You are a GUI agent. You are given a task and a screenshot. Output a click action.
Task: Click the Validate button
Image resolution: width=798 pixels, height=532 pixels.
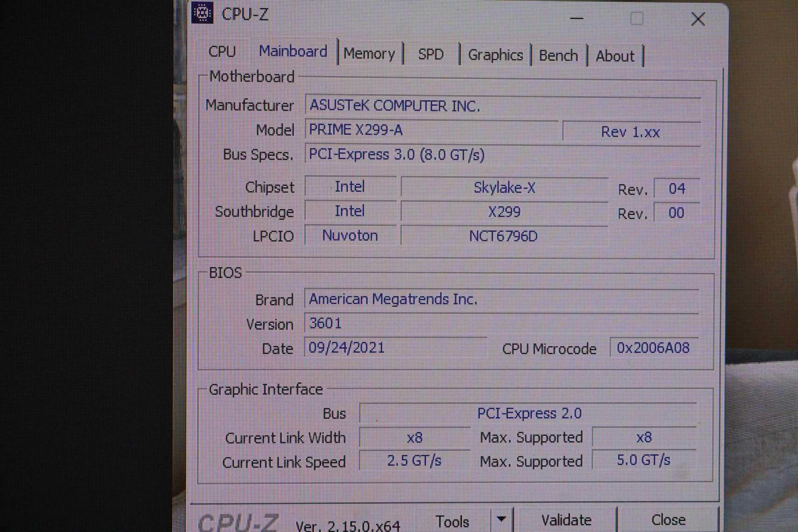click(x=566, y=520)
